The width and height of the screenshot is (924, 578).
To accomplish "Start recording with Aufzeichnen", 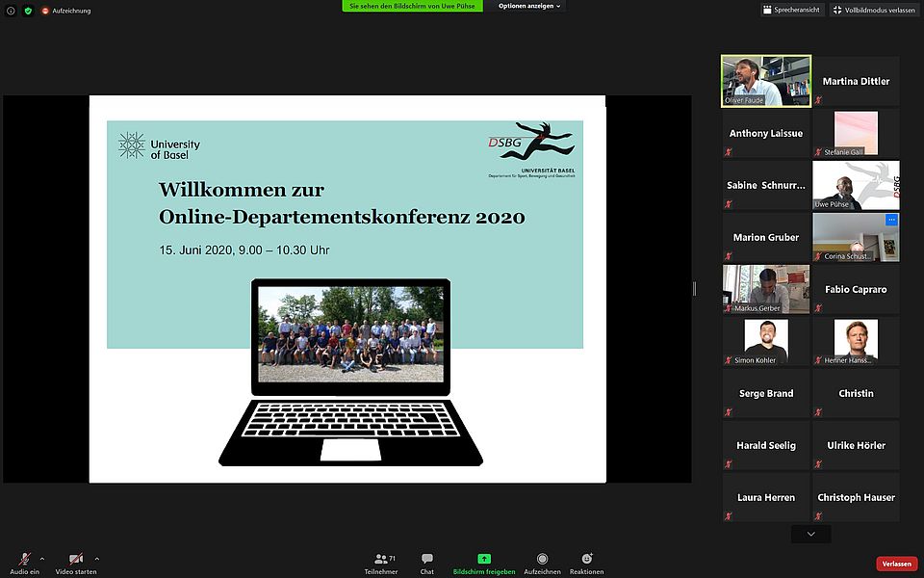I will click(542, 563).
